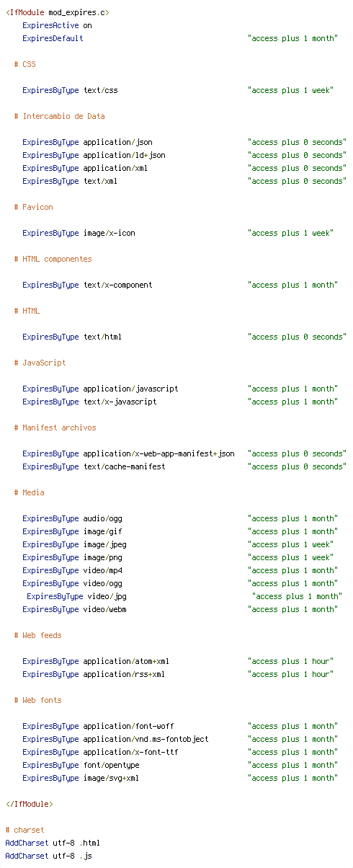Click the Intercambio de Data comment
Image resolution: width=353 pixels, height=868 pixels.
coord(59,116)
